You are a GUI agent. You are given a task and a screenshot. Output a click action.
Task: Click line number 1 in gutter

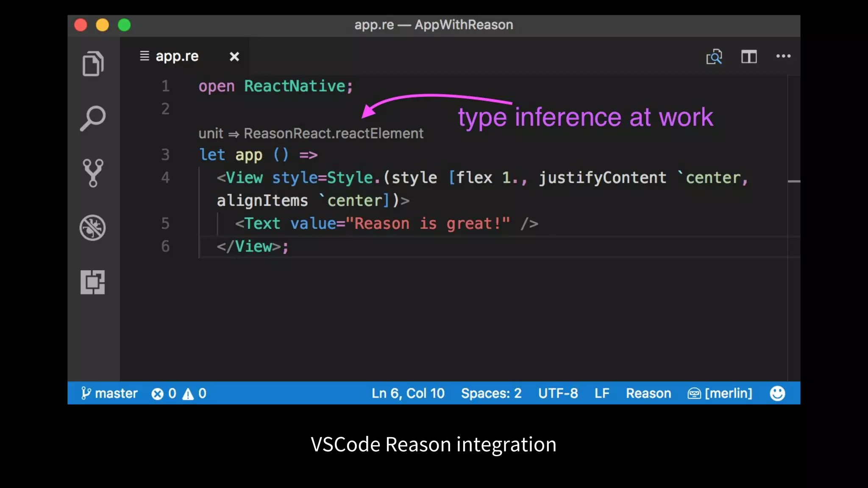(165, 86)
